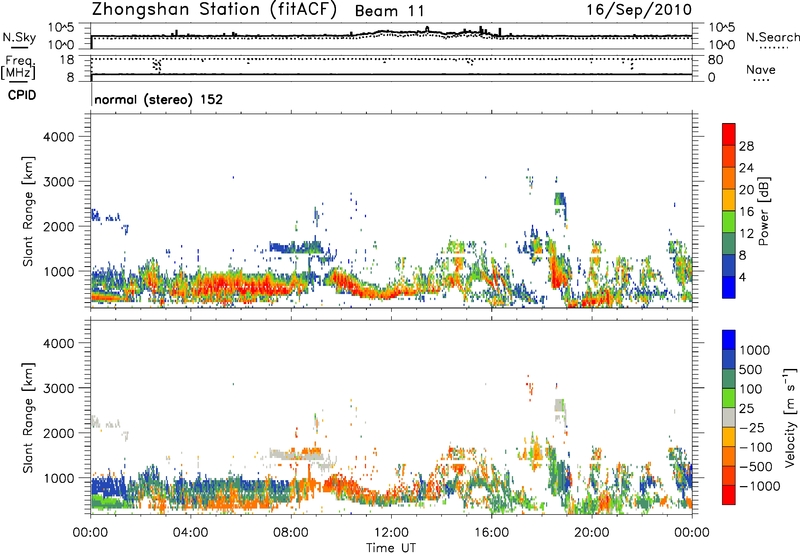Click the 'N.Sky' legend label
The image size is (800, 554).
[19, 37]
